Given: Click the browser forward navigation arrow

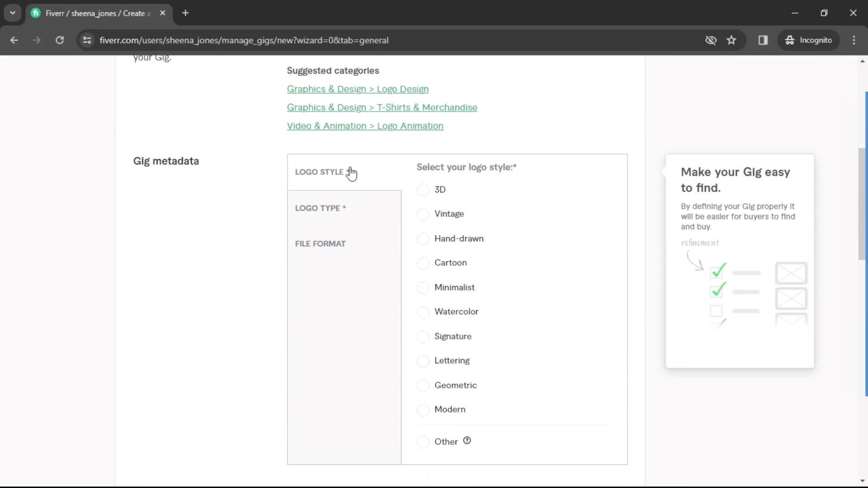Looking at the screenshot, I should tap(36, 40).
